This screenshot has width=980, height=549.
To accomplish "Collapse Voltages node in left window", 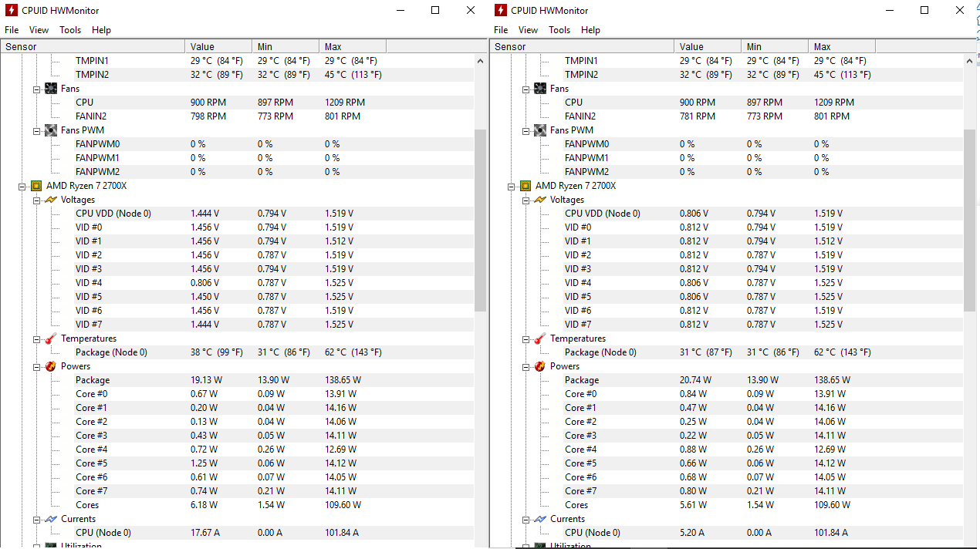I will tap(37, 200).
